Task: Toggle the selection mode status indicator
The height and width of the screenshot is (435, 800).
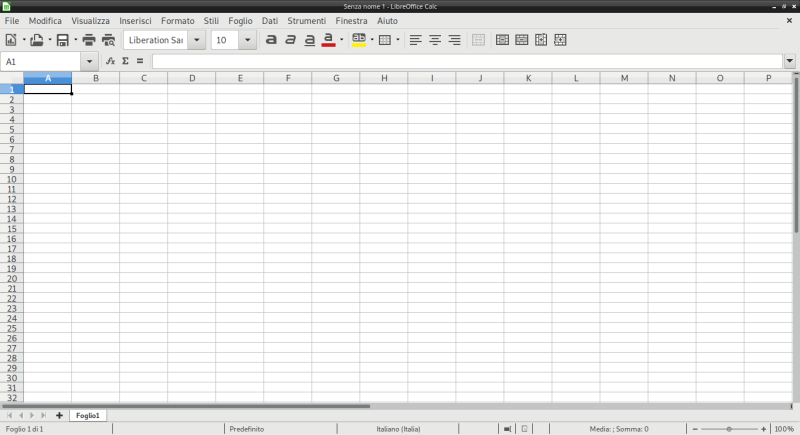Action: tap(507, 429)
